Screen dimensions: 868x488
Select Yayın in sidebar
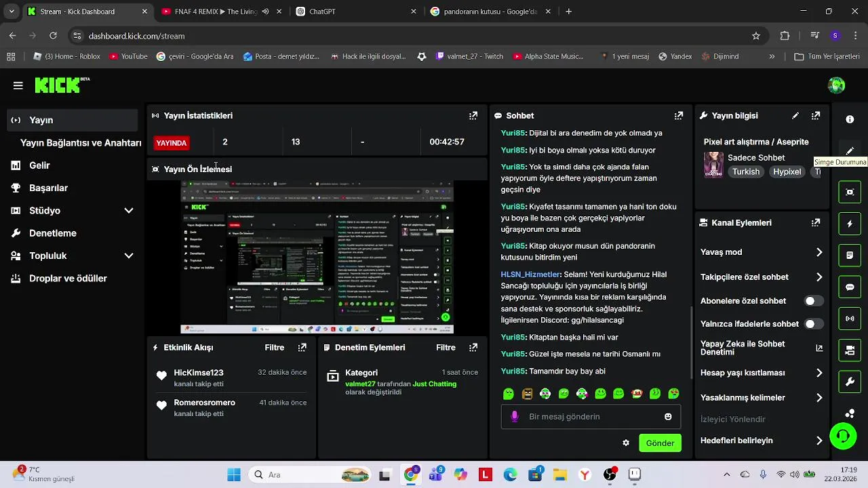(73, 120)
